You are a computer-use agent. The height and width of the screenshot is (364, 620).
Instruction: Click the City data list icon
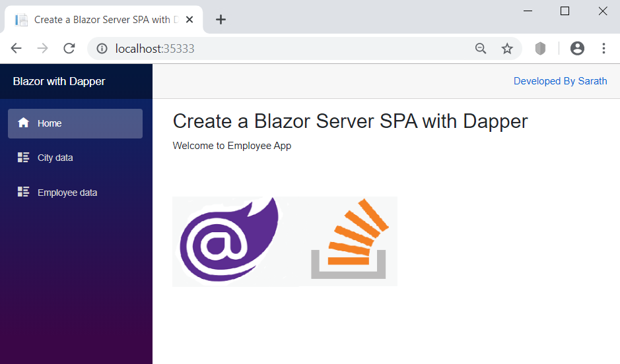[23, 158]
